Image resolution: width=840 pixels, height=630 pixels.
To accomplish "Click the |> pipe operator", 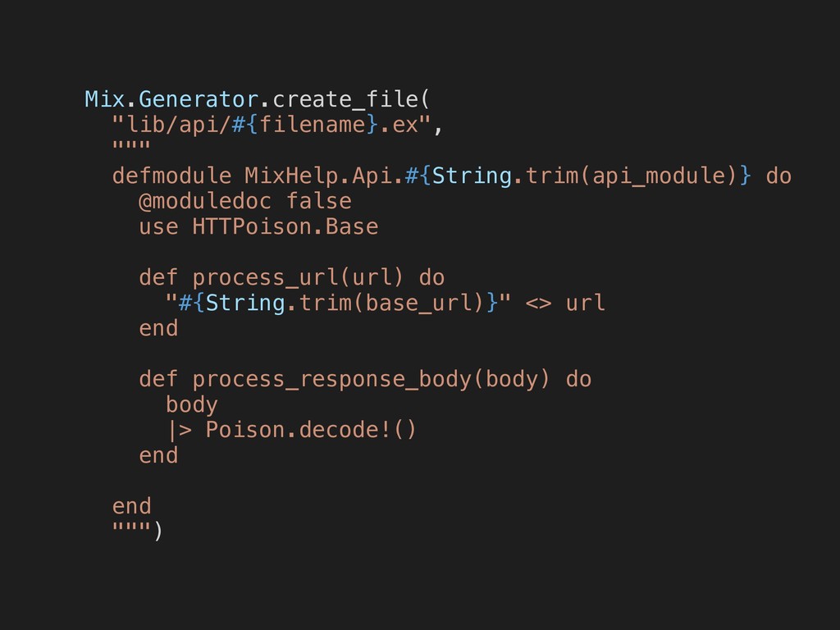I will click(x=178, y=431).
